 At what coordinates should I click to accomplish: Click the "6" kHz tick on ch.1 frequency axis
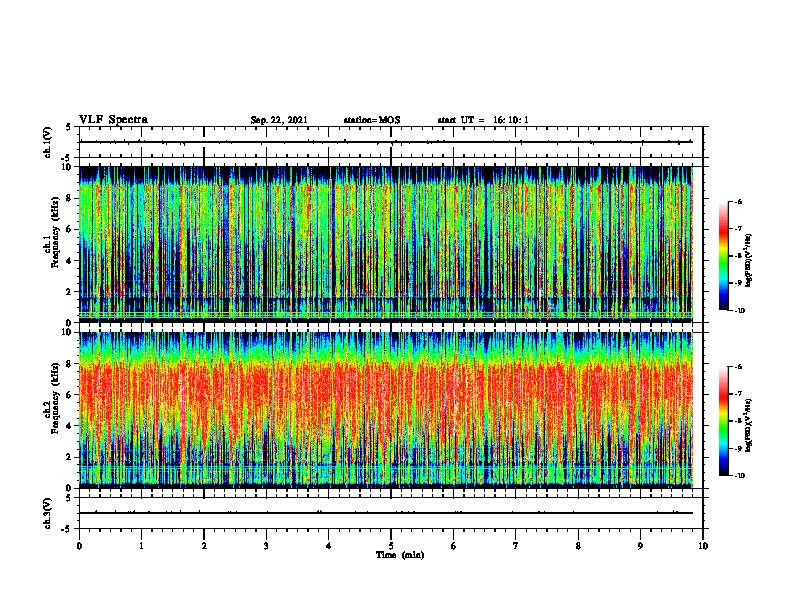coord(70,230)
